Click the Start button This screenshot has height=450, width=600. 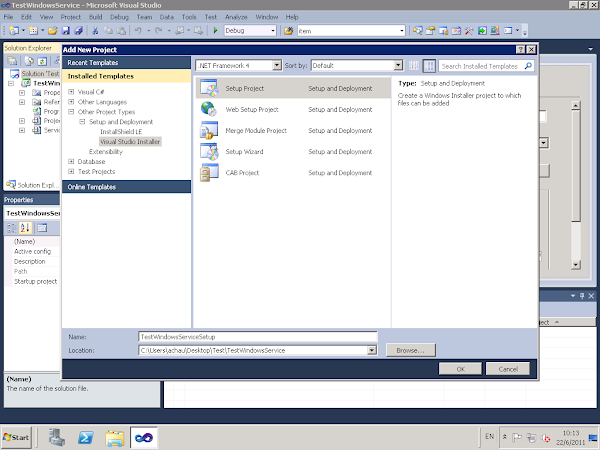tap(16, 437)
